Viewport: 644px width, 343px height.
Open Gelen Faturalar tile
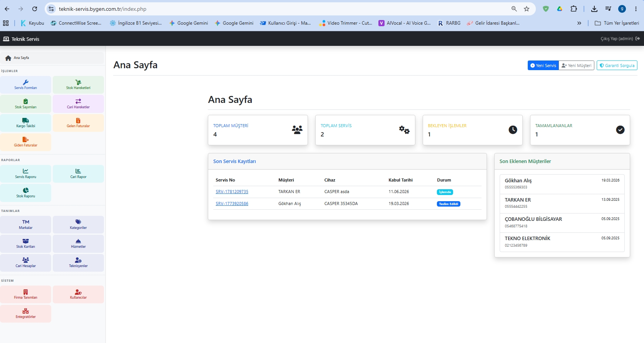(x=78, y=123)
